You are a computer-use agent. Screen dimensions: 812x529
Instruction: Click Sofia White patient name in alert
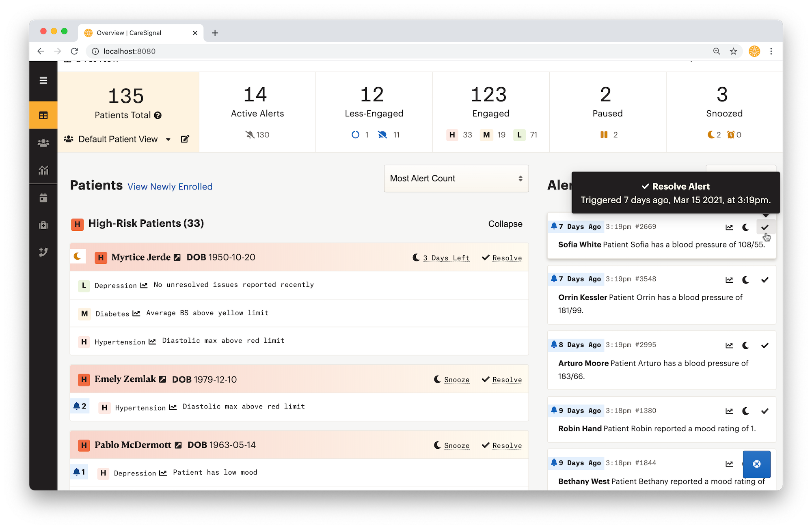click(x=579, y=245)
